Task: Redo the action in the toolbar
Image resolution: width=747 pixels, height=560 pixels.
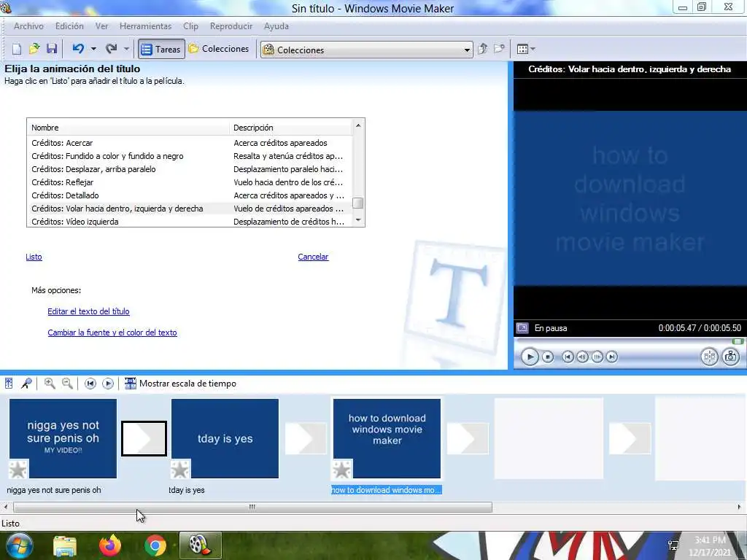Action: point(112,49)
